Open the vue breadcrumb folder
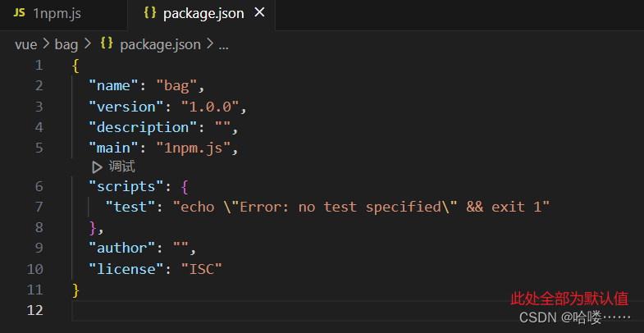Image resolution: width=644 pixels, height=333 pixels. pyautogui.click(x=26, y=44)
